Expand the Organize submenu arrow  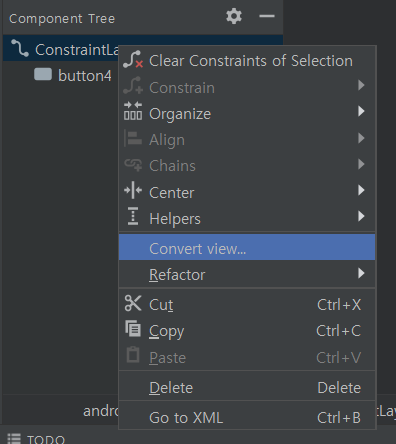[361, 111]
